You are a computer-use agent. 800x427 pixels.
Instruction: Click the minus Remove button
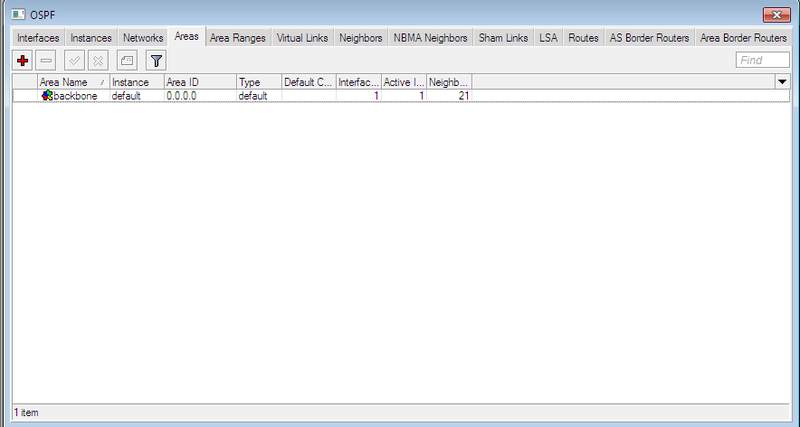46,61
